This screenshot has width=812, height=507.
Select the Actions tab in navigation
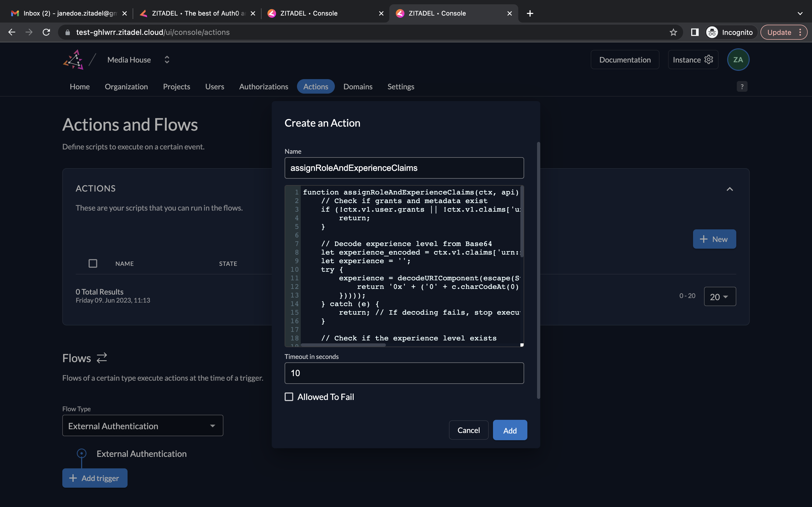click(x=315, y=86)
